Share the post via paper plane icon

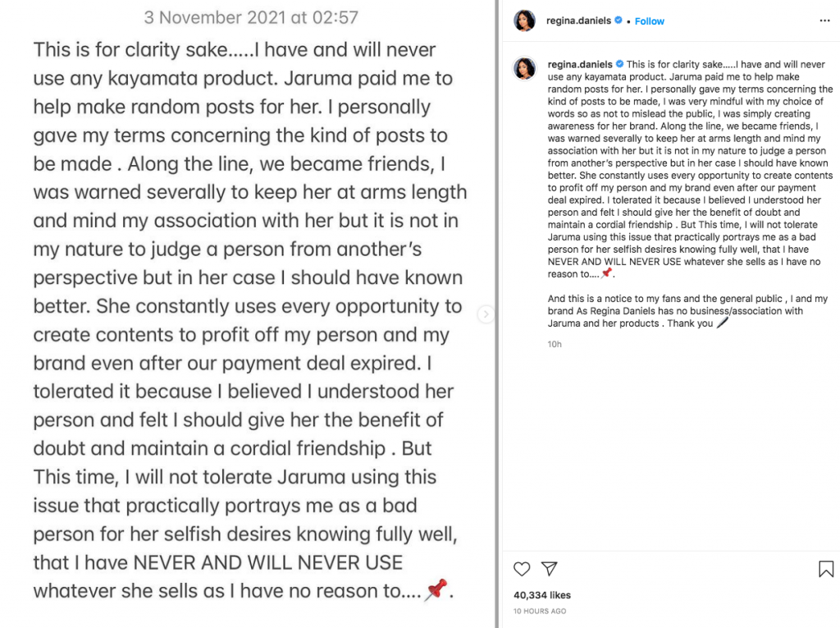549,568
